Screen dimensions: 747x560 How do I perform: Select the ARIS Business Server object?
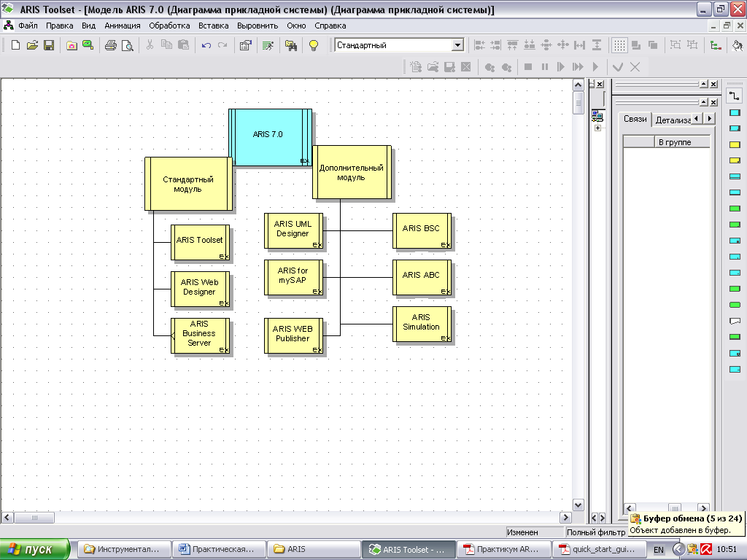coord(200,335)
